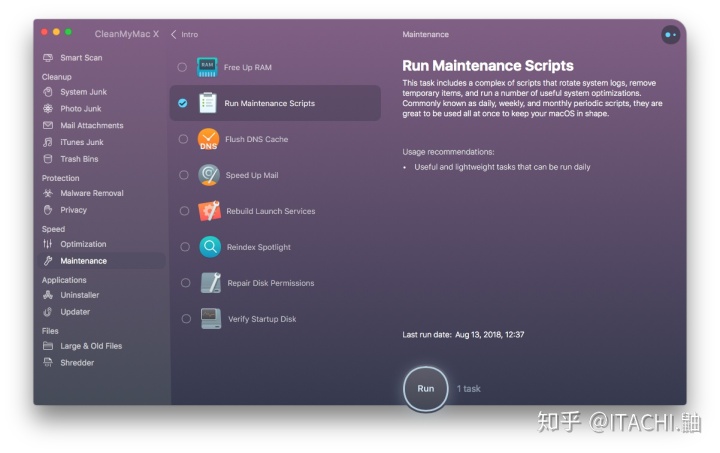Select the Privacy label in sidebar
This screenshot has width=720, height=453.
click(73, 210)
